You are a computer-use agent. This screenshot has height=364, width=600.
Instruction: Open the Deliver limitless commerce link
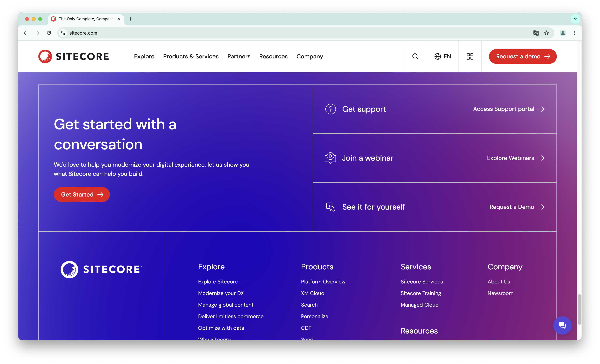[x=231, y=317]
